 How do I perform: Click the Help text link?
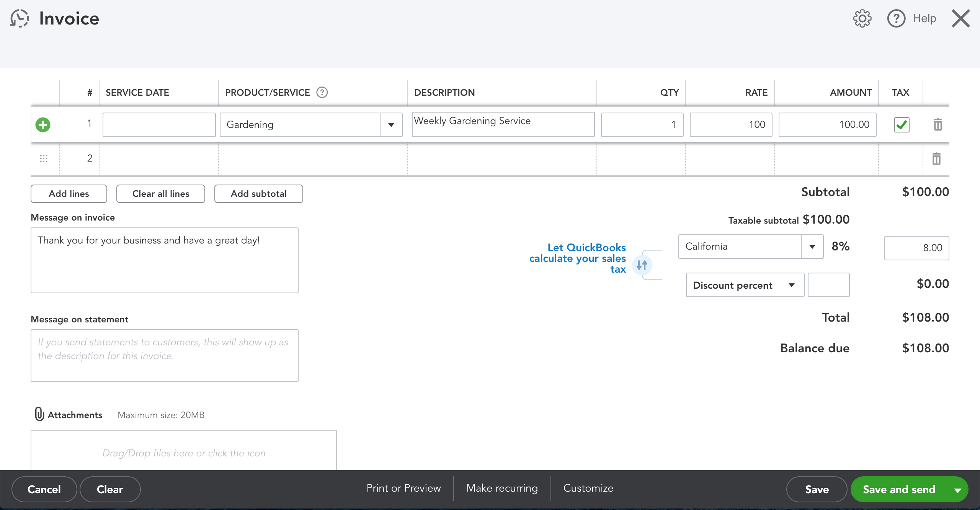924,18
